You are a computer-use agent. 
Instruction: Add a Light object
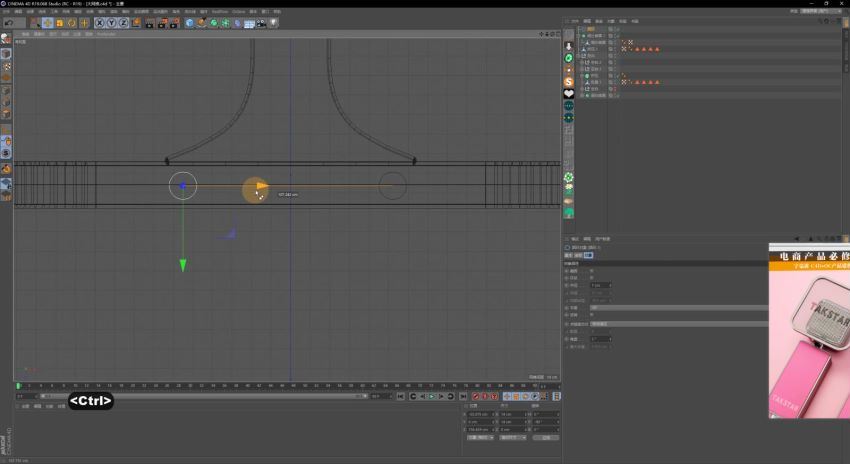click(273, 23)
